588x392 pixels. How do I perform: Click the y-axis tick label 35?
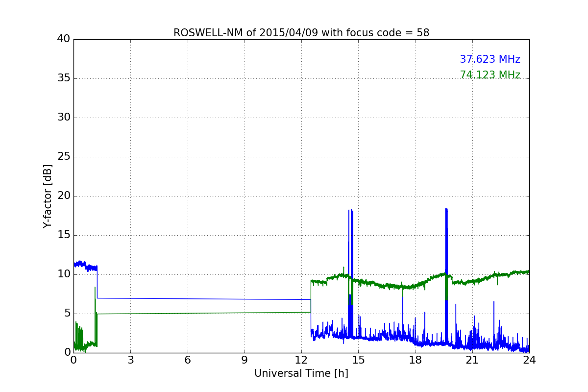click(x=64, y=78)
